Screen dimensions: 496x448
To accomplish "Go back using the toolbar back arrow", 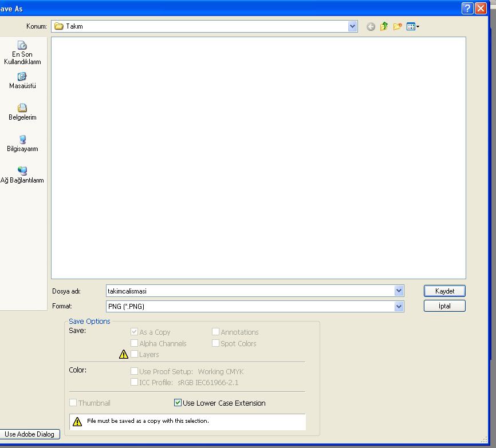I will point(371,26).
